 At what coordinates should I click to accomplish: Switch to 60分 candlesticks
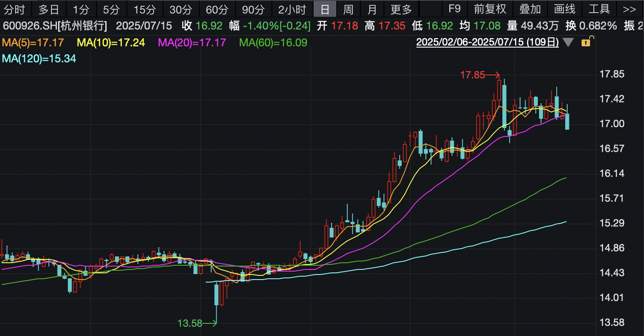point(217,9)
